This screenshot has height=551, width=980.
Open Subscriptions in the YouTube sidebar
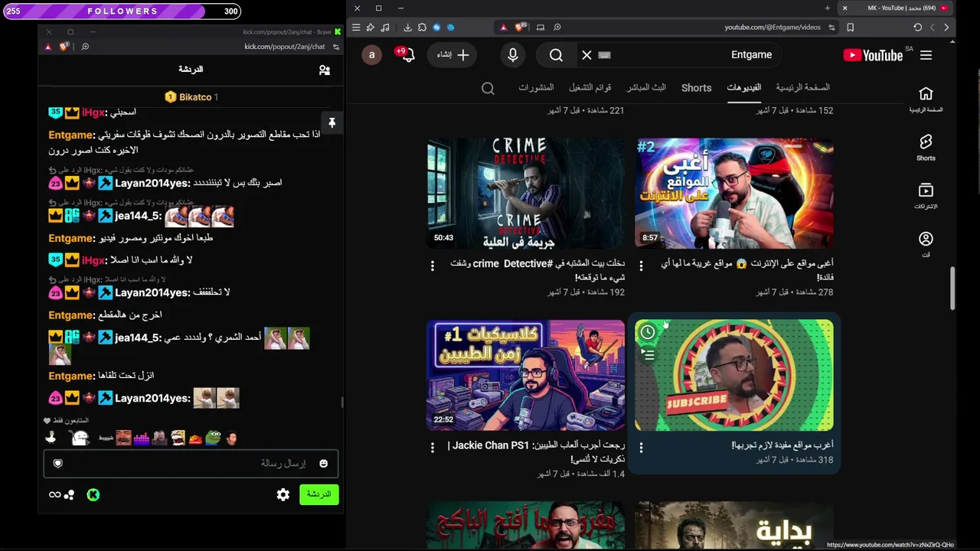(x=926, y=195)
